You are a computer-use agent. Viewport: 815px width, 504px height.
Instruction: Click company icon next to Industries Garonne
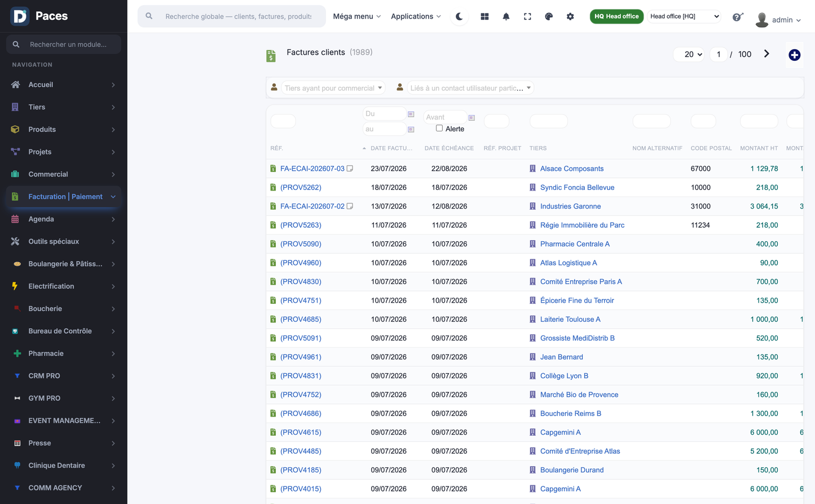pyautogui.click(x=532, y=206)
